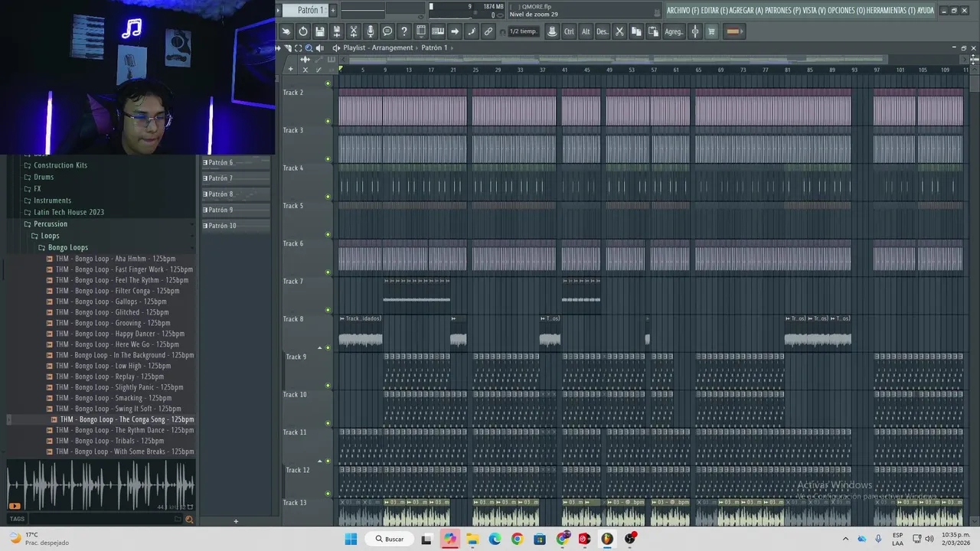Click the right arrow icon in toolbar
The width and height of the screenshot is (980, 551).
(455, 31)
